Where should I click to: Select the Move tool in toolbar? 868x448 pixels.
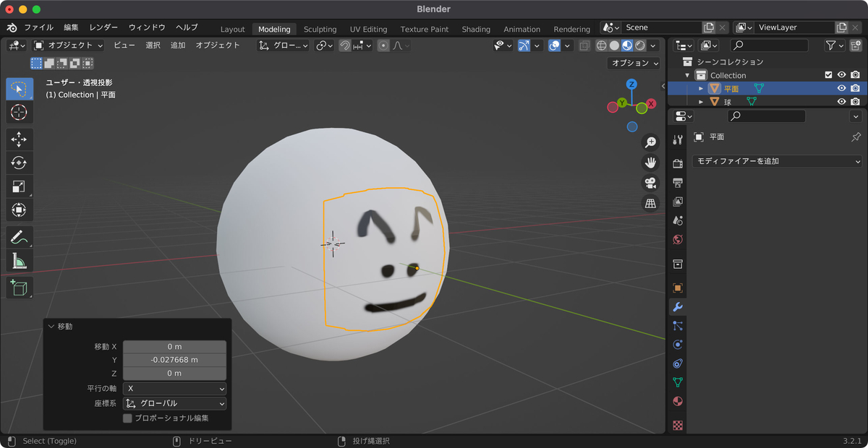click(20, 139)
